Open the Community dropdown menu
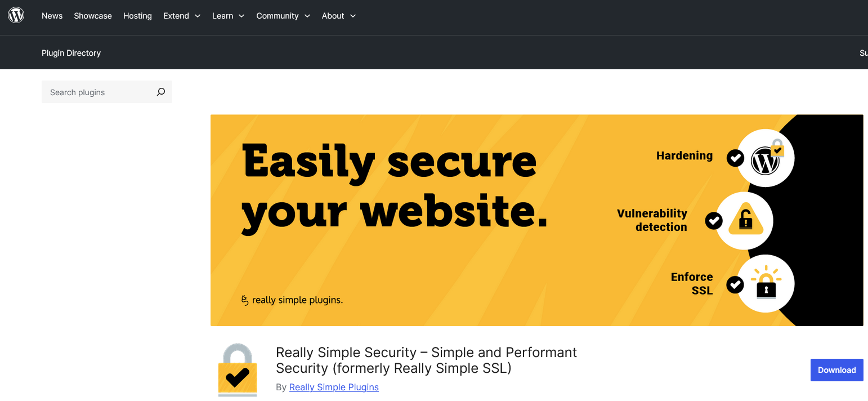 [x=283, y=16]
